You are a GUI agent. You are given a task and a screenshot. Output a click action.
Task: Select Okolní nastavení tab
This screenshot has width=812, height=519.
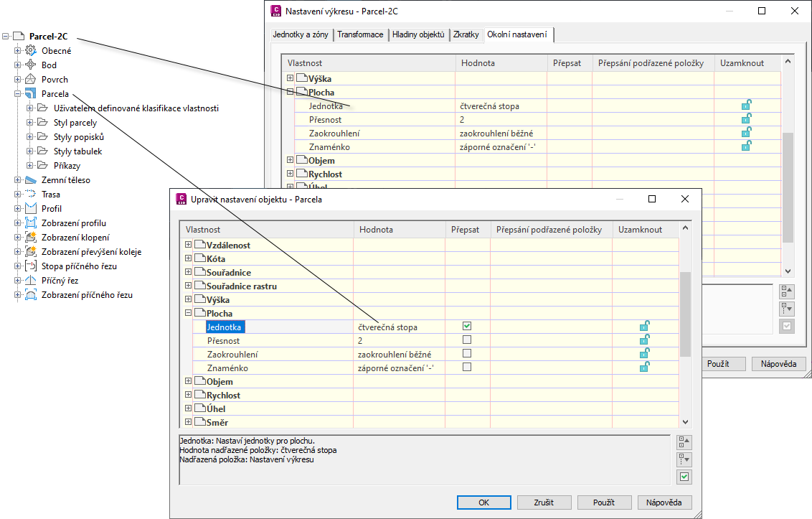click(x=517, y=34)
